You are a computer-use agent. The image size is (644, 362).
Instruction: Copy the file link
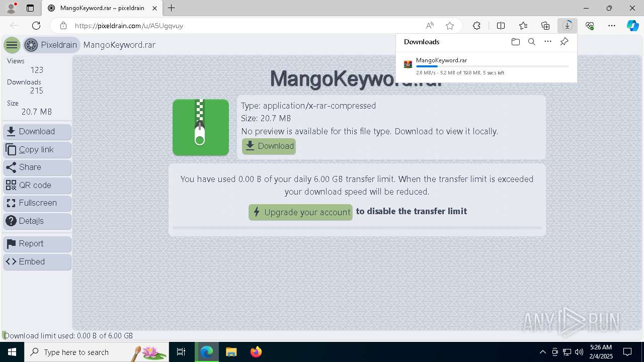[x=37, y=150]
